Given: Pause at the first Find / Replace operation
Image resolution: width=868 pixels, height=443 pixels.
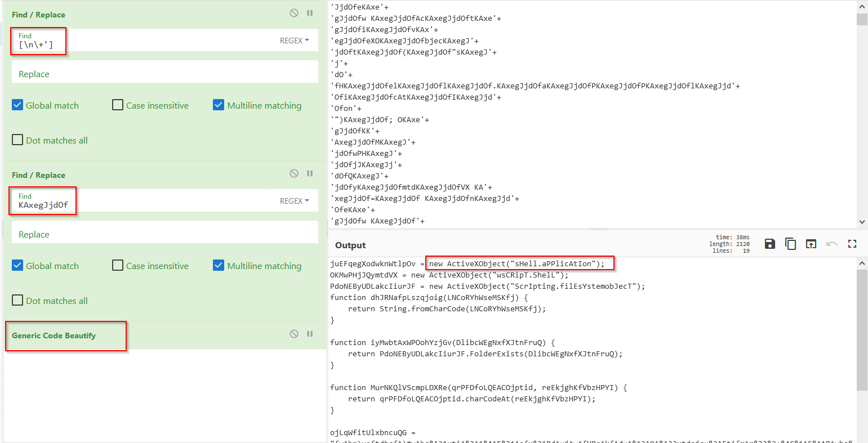Looking at the screenshot, I should coord(310,13).
